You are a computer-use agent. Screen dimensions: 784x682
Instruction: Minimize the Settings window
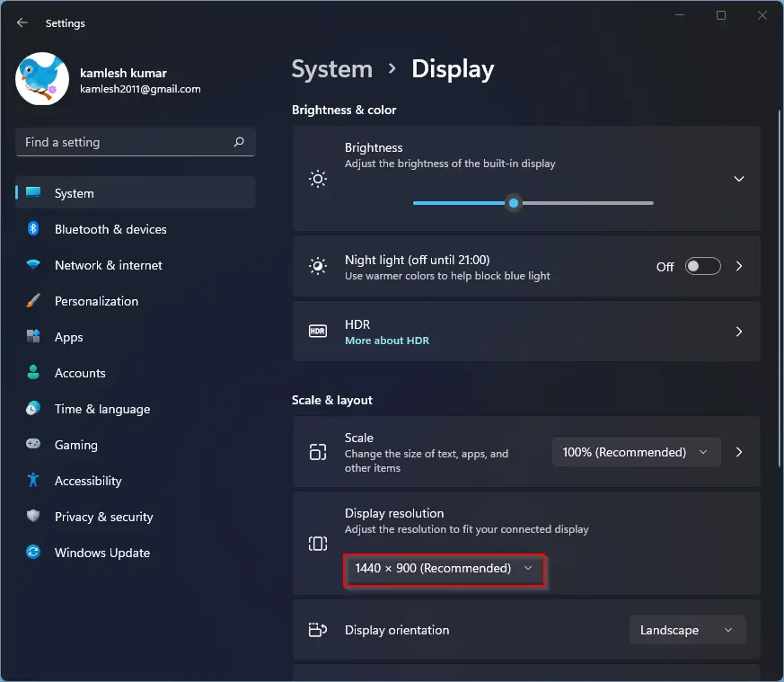click(680, 15)
